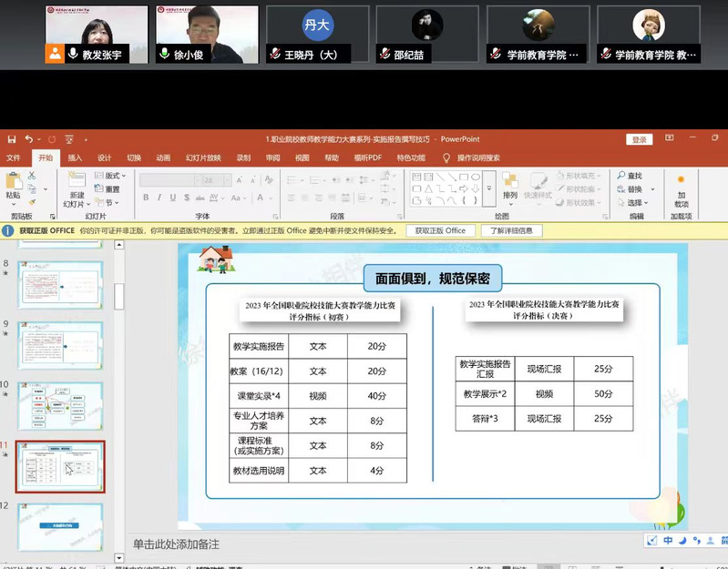Click the 获取正版 Office button

(x=440, y=231)
